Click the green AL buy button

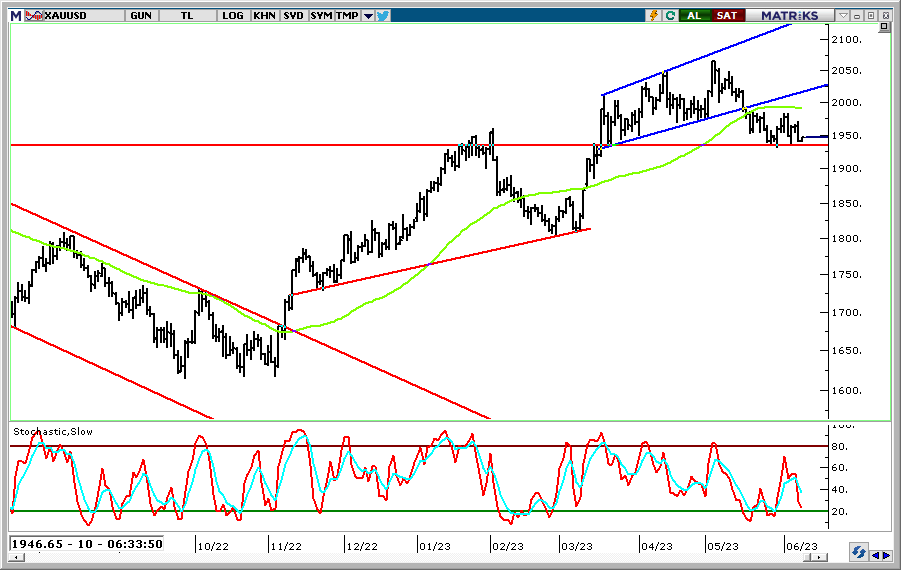click(x=695, y=15)
